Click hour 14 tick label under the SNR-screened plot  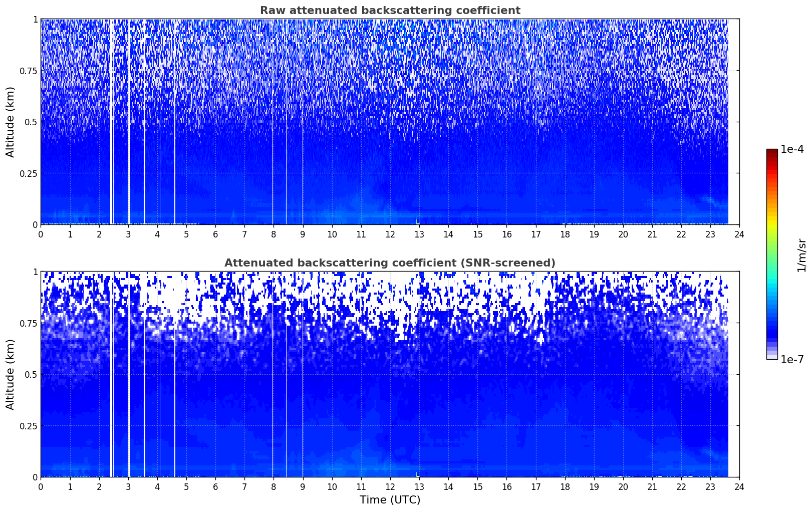coord(448,486)
